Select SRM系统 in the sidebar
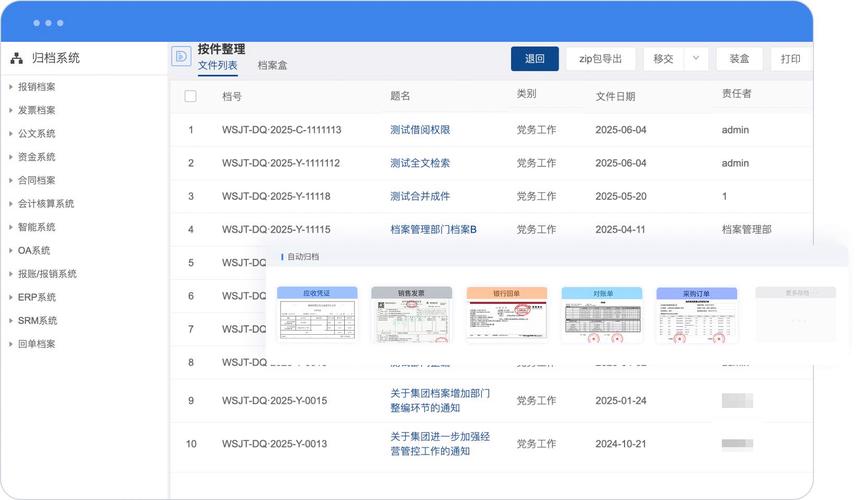861x500 pixels. 37,321
